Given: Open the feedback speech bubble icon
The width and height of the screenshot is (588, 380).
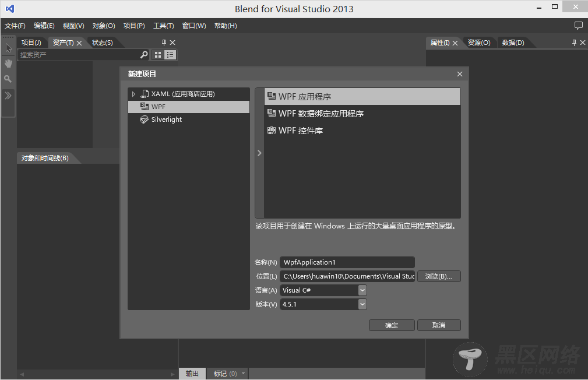Looking at the screenshot, I should [x=578, y=26].
